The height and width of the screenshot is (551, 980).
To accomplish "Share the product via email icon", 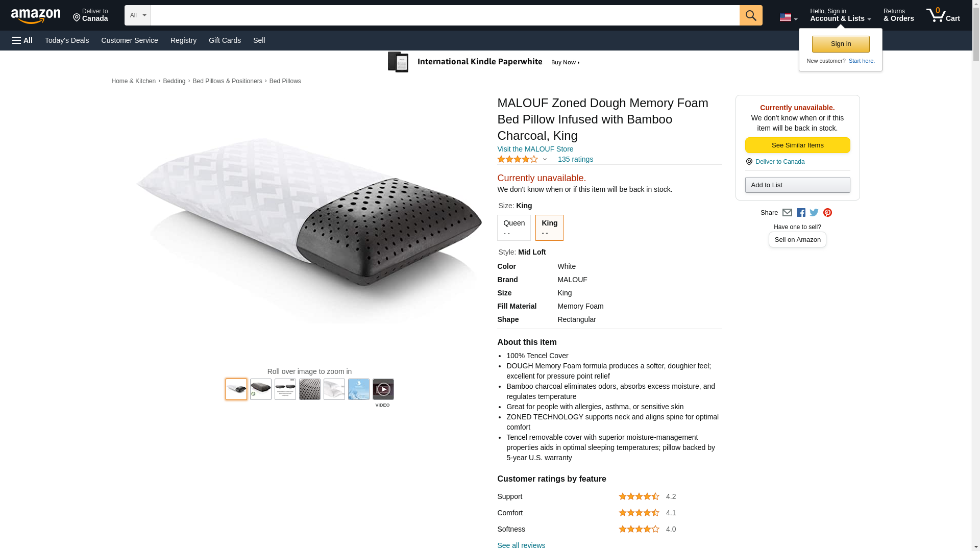I will pyautogui.click(x=787, y=213).
